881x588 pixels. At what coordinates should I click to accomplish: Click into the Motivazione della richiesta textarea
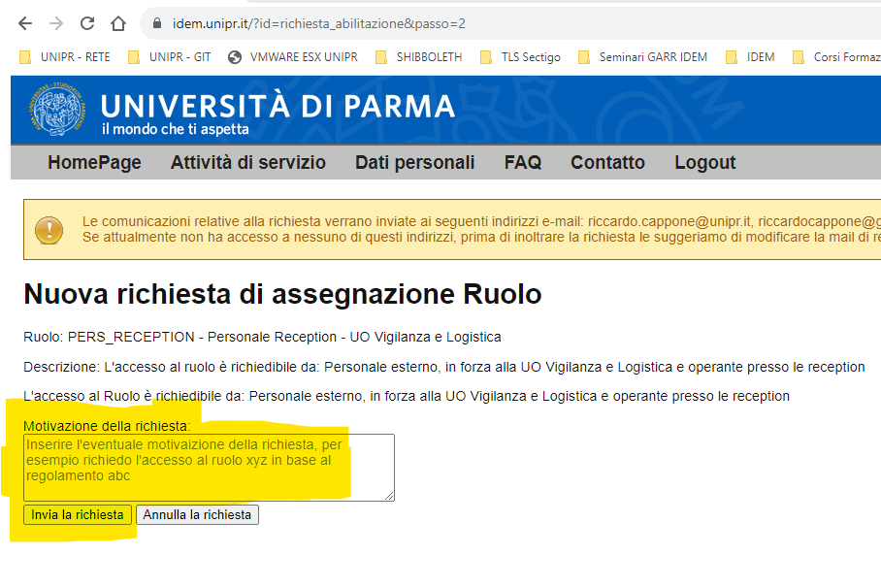click(x=209, y=467)
